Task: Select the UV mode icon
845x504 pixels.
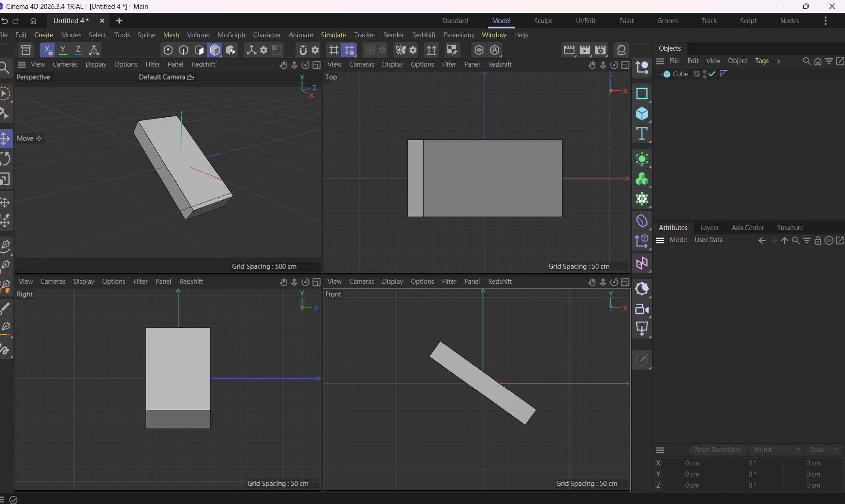Action: click(231, 50)
